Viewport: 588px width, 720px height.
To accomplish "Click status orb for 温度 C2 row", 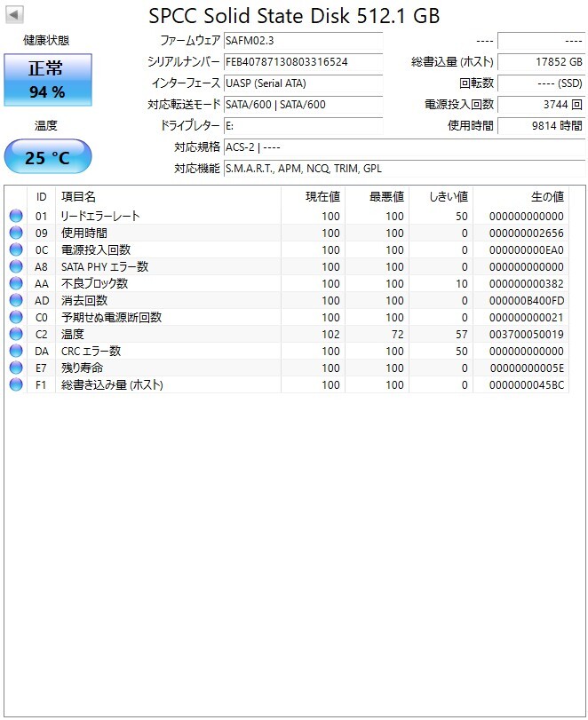I will click(16, 334).
